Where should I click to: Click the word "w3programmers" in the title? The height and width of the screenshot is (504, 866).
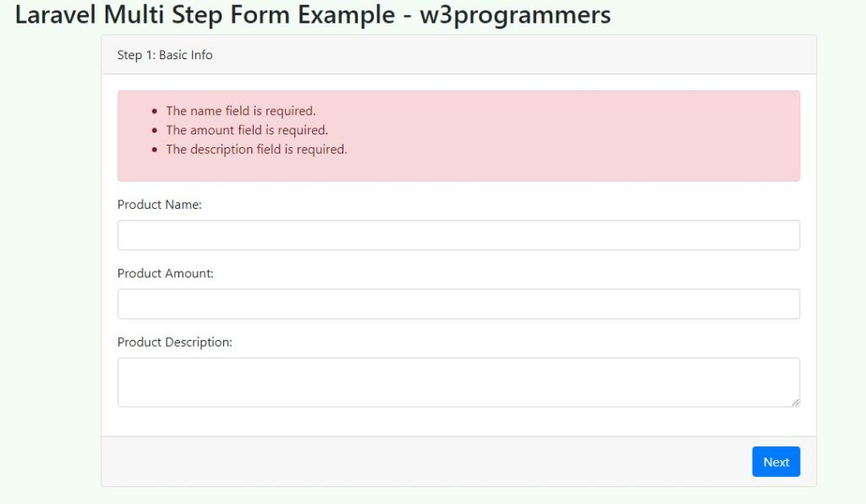pyautogui.click(x=515, y=14)
